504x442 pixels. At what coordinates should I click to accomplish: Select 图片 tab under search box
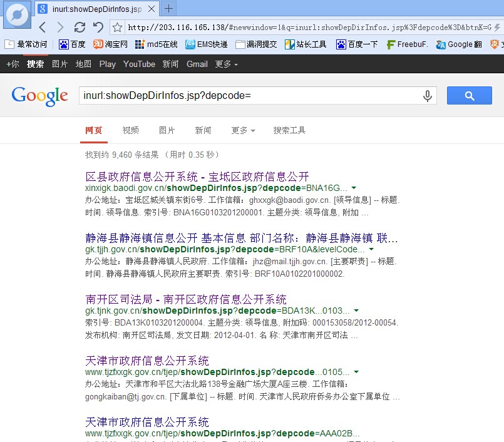(x=167, y=130)
